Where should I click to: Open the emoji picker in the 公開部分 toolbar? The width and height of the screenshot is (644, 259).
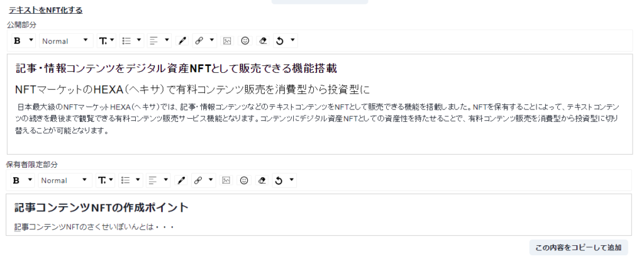click(245, 41)
